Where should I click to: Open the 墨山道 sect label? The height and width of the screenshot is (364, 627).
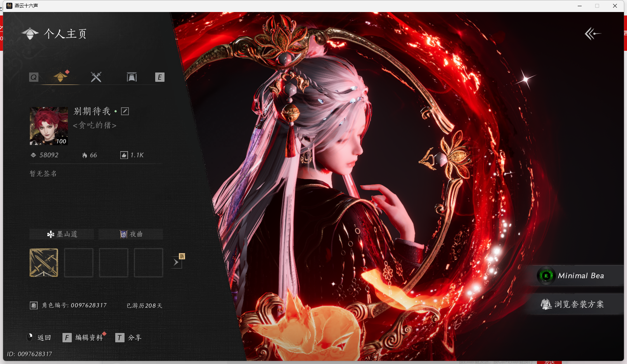[x=62, y=234]
